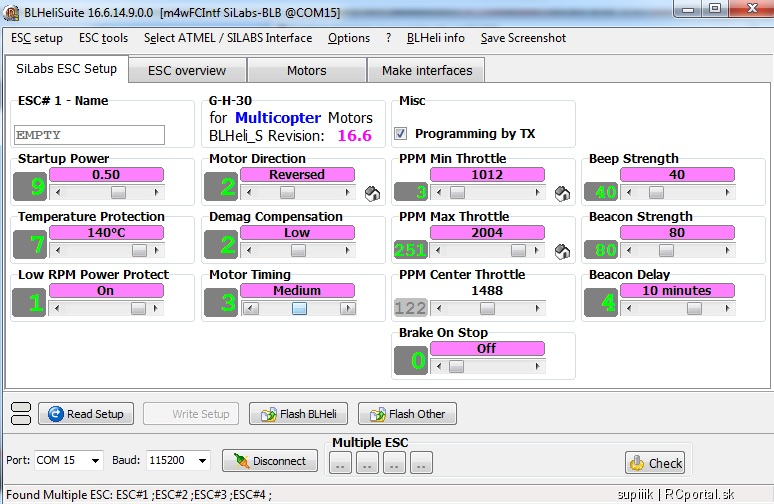Click the 2004 PPM Max Throttle value

pos(487,233)
